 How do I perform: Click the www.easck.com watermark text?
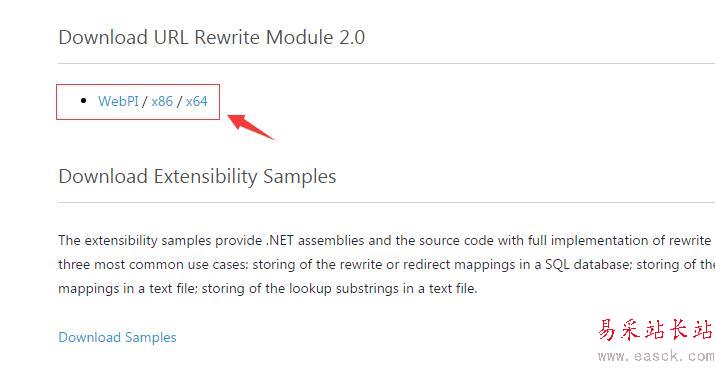(656, 356)
